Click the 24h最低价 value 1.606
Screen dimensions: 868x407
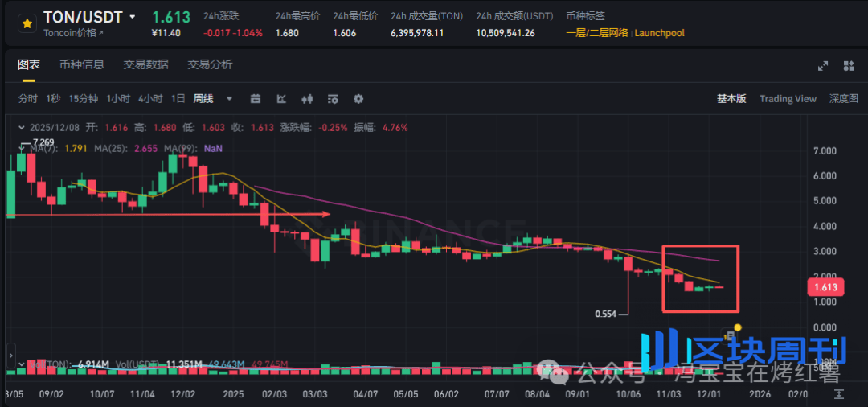344,33
